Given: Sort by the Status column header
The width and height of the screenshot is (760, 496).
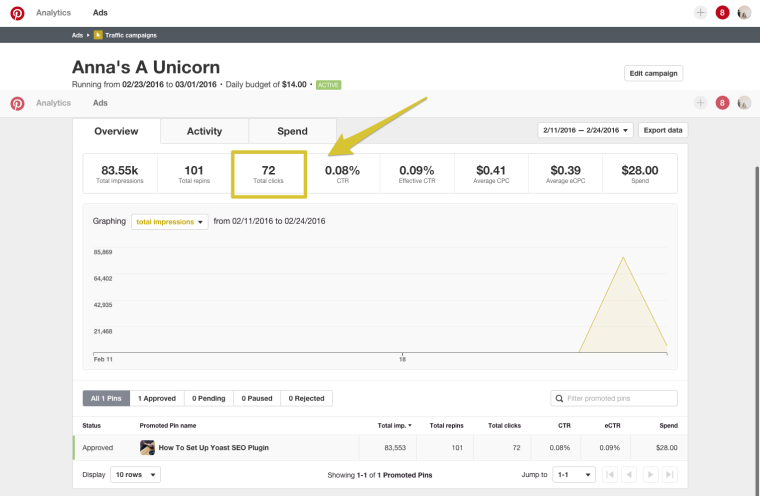Looking at the screenshot, I should (x=92, y=426).
